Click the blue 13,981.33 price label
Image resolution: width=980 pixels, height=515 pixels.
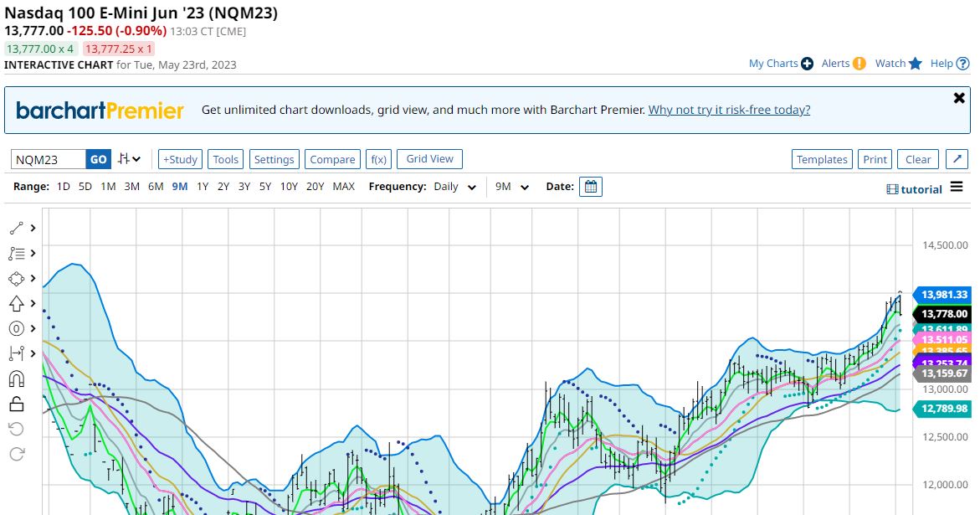pyautogui.click(x=942, y=295)
